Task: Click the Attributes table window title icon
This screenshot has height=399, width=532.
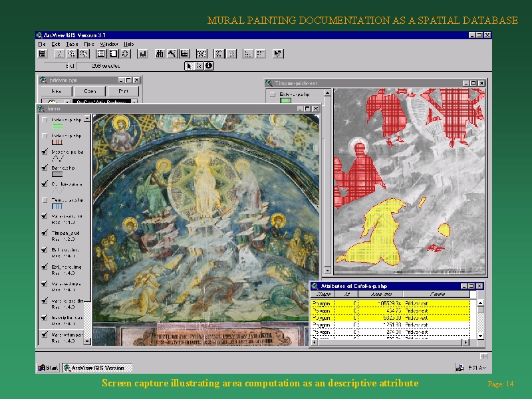Action: tap(315, 286)
